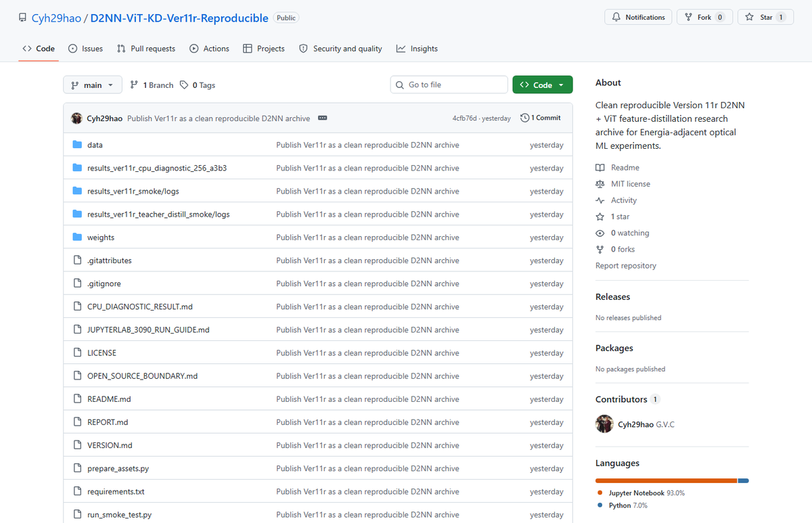812x523 pixels.
Task: Select the Insights tab
Action: pyautogui.click(x=417, y=49)
